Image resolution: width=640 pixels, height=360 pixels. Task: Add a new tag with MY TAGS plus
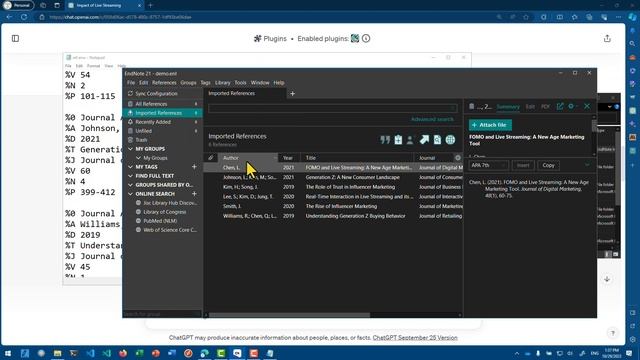point(194,167)
